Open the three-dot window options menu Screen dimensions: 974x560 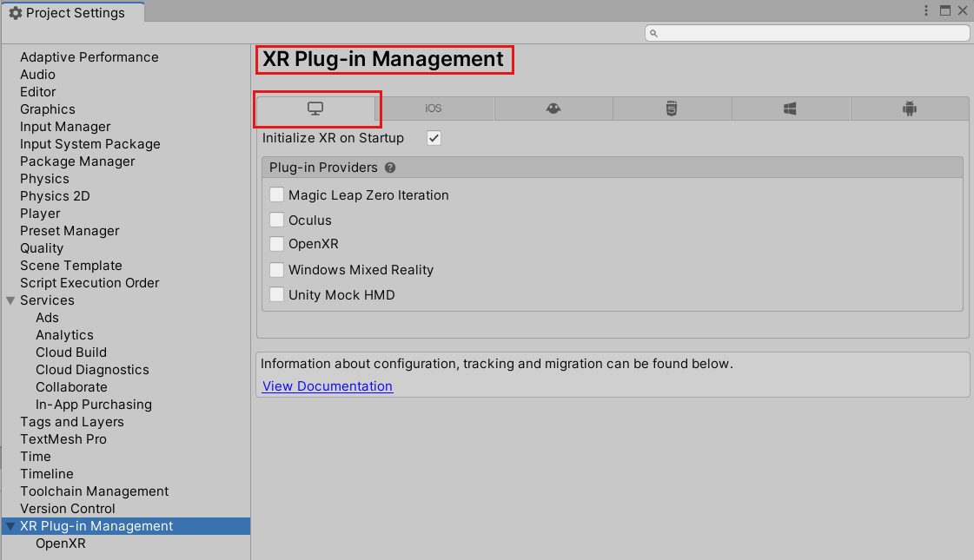[x=925, y=10]
